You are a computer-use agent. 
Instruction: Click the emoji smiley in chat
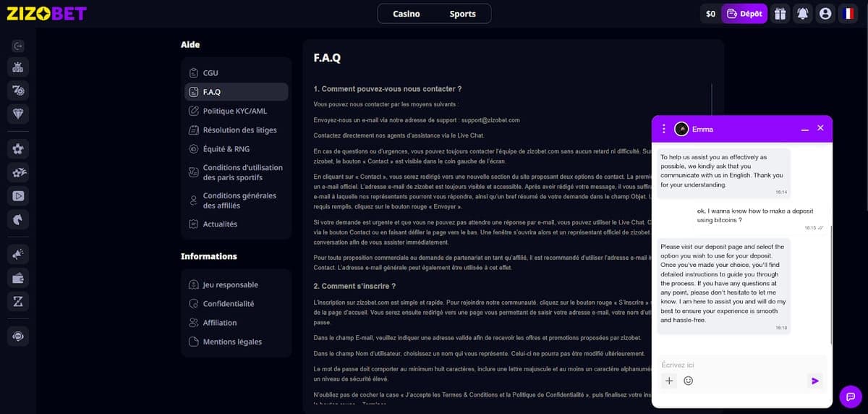(689, 381)
